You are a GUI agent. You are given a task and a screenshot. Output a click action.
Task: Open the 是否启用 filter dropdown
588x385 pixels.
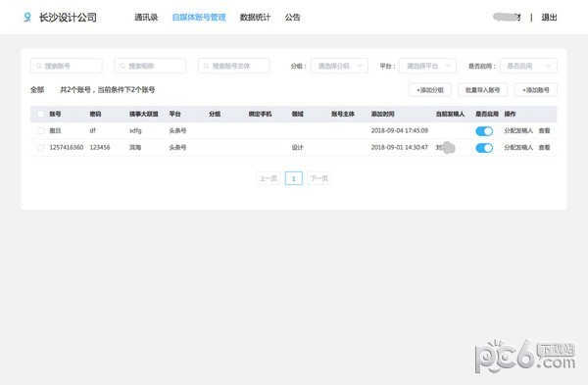[x=528, y=66]
